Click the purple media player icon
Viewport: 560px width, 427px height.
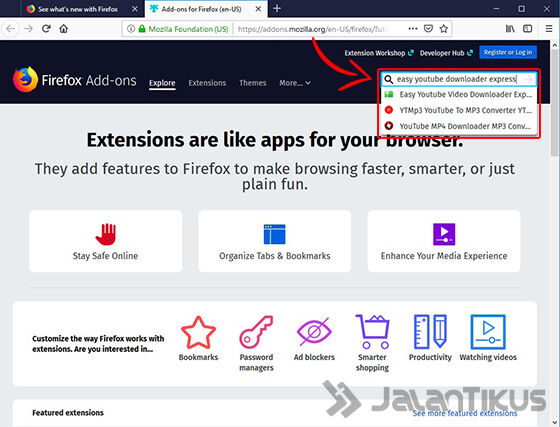(x=444, y=234)
